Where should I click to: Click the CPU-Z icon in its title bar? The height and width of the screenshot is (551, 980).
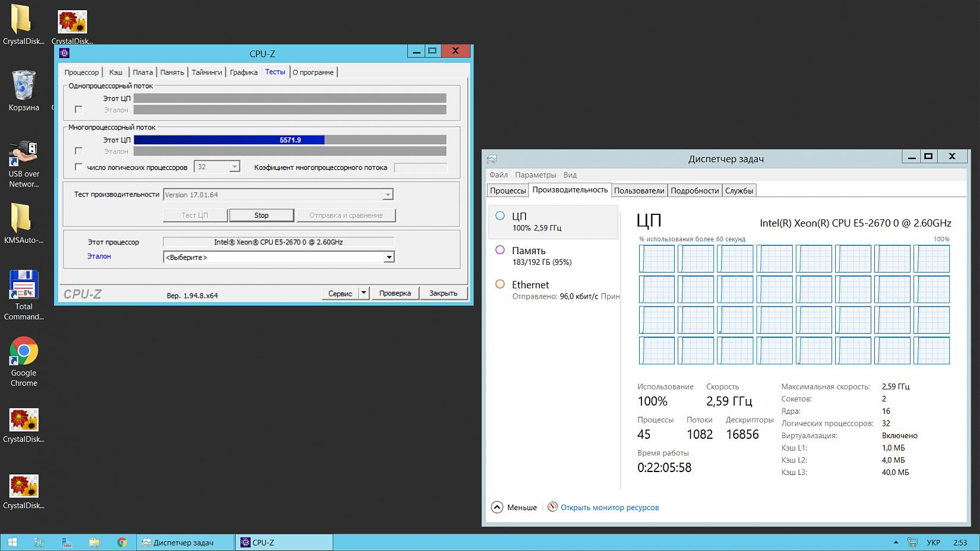point(65,53)
